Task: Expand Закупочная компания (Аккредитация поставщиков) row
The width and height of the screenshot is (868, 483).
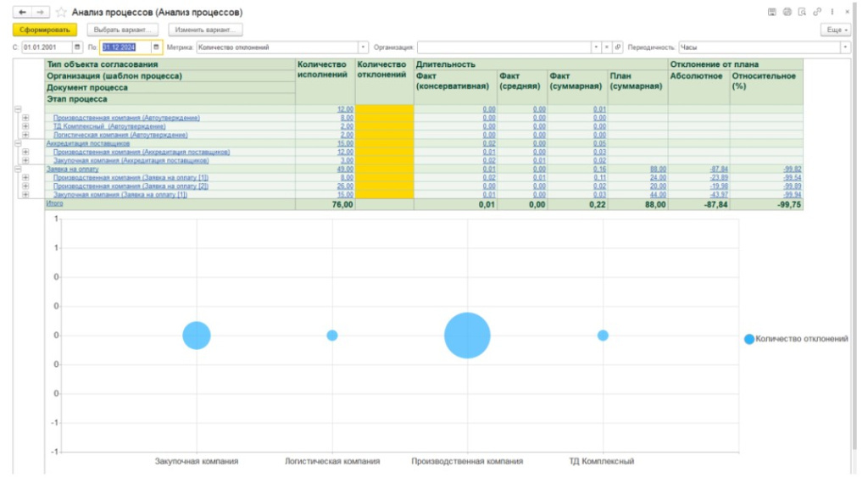Action: coord(25,160)
